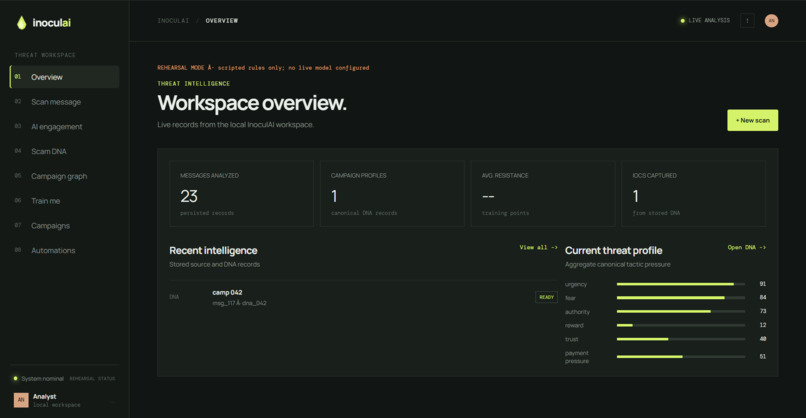Viewport: 806px width, 418px height.
Task: Click the inoculai droplet logo icon
Action: click(21, 23)
